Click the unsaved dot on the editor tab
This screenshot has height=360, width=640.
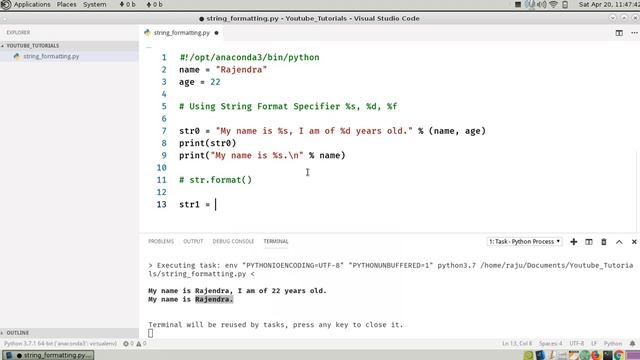(216, 33)
